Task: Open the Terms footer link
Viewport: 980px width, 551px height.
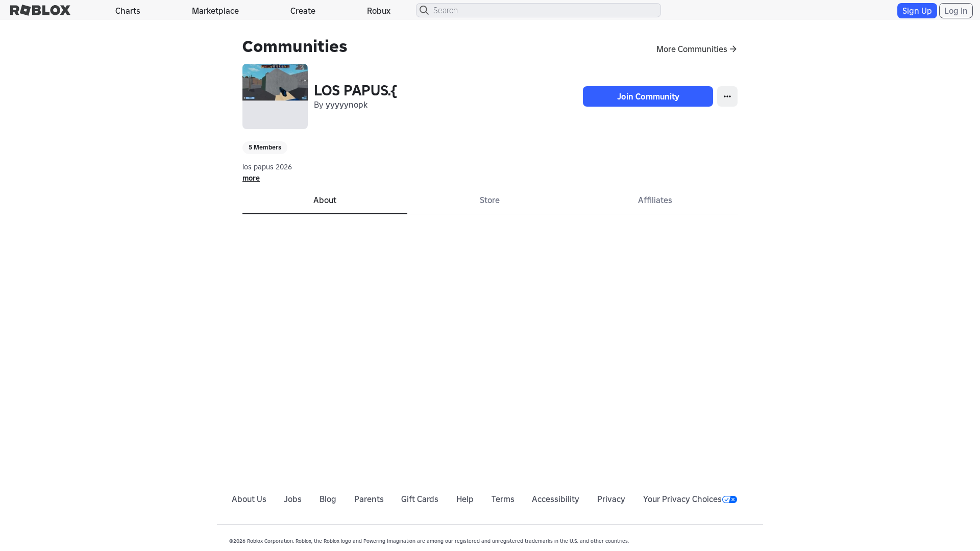Action: click(x=503, y=499)
